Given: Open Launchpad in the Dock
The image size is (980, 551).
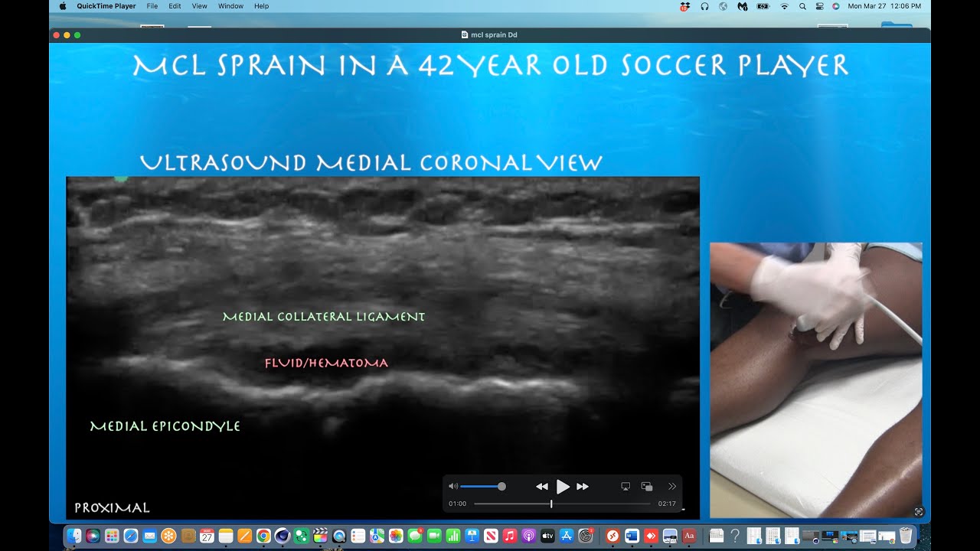Looking at the screenshot, I should click(112, 536).
